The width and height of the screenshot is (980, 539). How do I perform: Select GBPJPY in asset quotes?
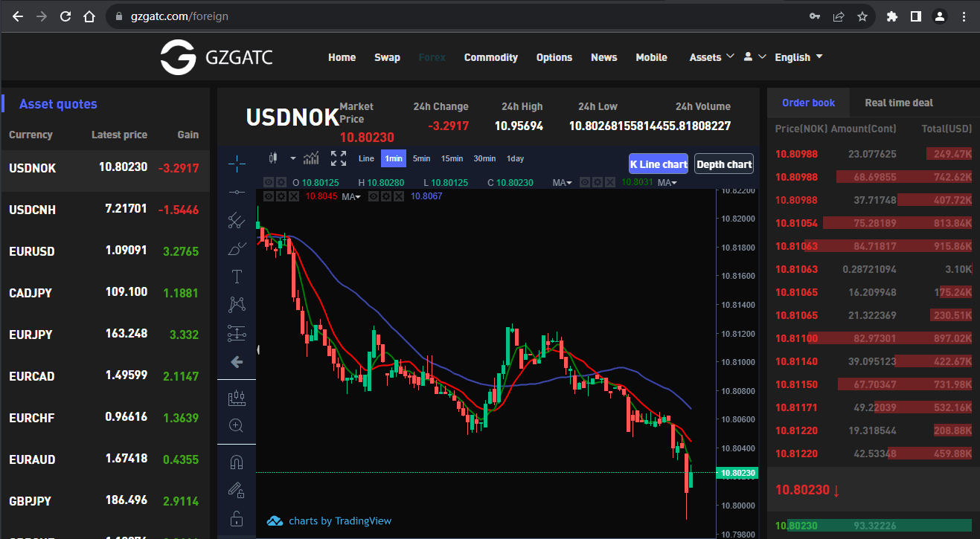pyautogui.click(x=105, y=501)
